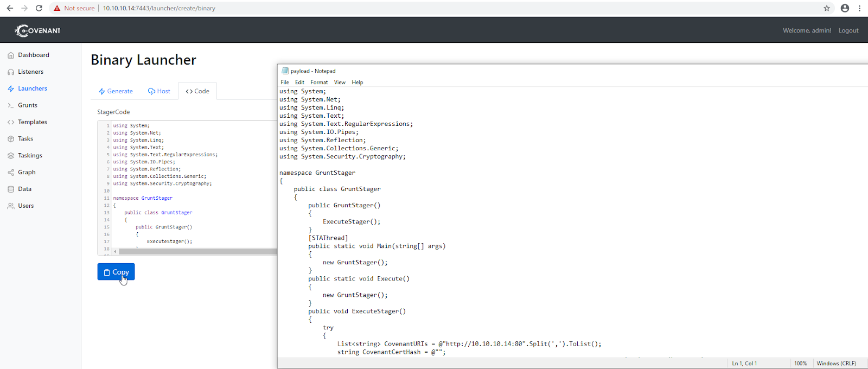868x369 pixels.
Task: Click the StagerCode horizontal scrollbar
Action: coord(198,251)
